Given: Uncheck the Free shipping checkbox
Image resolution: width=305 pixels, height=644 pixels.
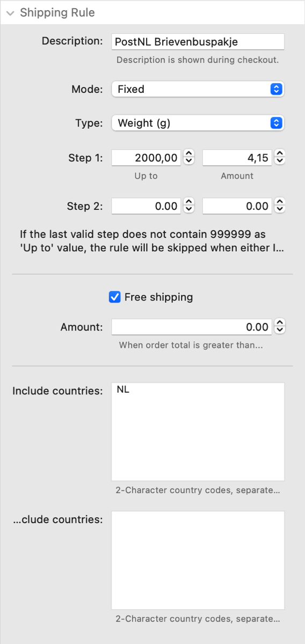Looking at the screenshot, I should tap(115, 297).
